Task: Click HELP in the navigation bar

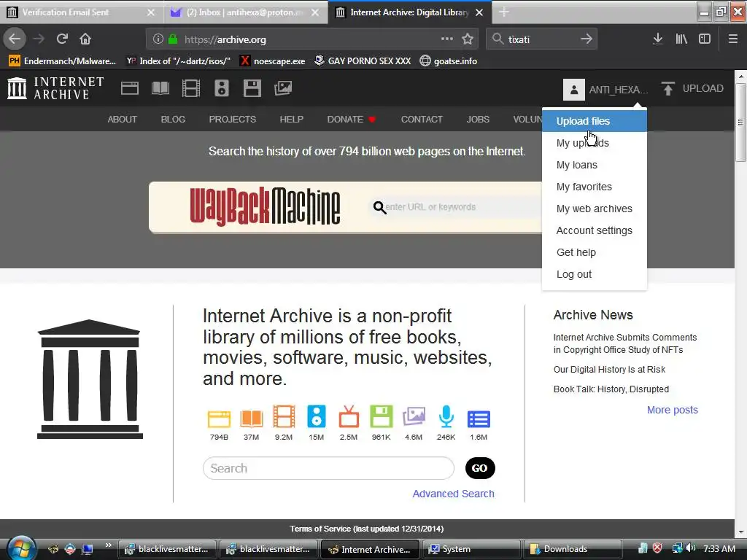Action: coord(292,119)
